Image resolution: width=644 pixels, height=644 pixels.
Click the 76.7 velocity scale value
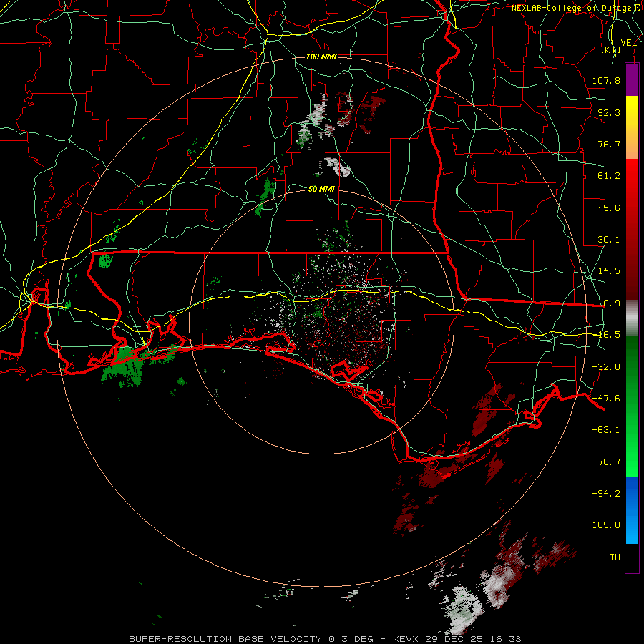tap(609, 144)
